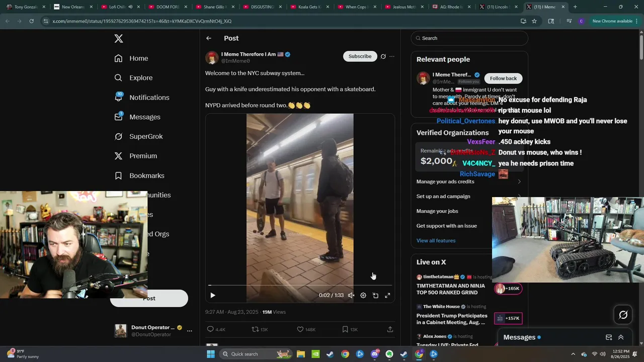
Task: Click the Post button in sidebar
Action: pyautogui.click(x=149, y=298)
